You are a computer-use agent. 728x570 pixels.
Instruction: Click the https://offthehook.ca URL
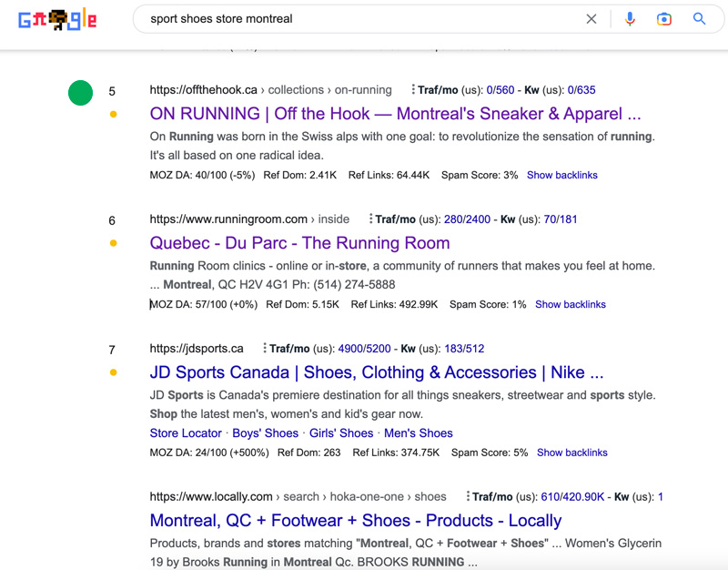click(203, 89)
